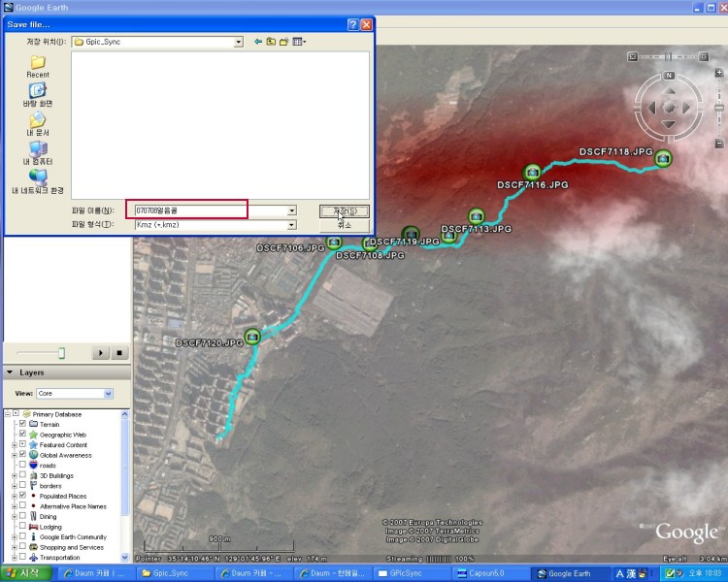
Task: Click the DSCF7113.JPG camera placemark
Action: 476,216
